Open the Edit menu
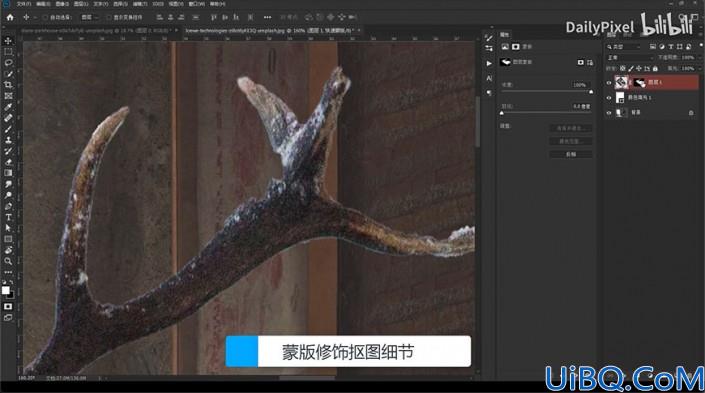 43,4
